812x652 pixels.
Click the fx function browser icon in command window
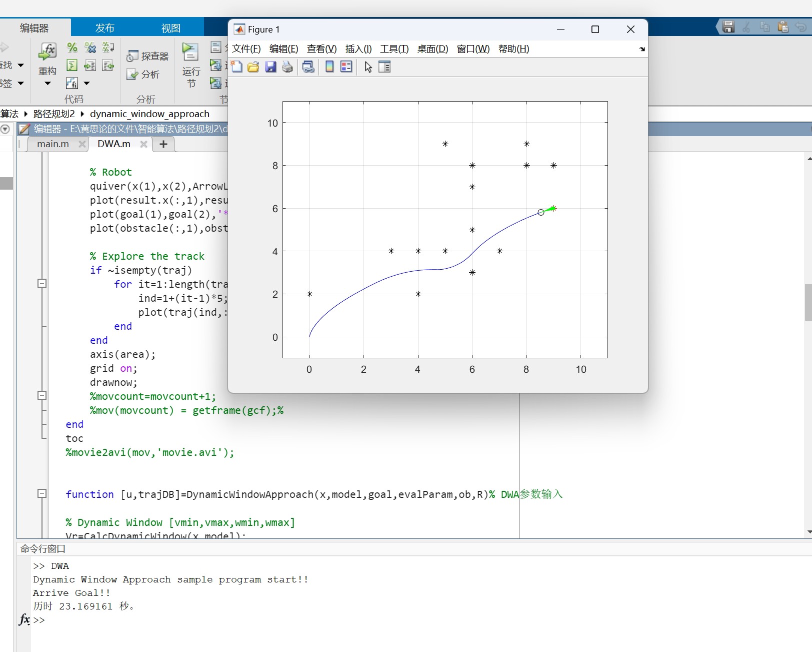click(24, 619)
